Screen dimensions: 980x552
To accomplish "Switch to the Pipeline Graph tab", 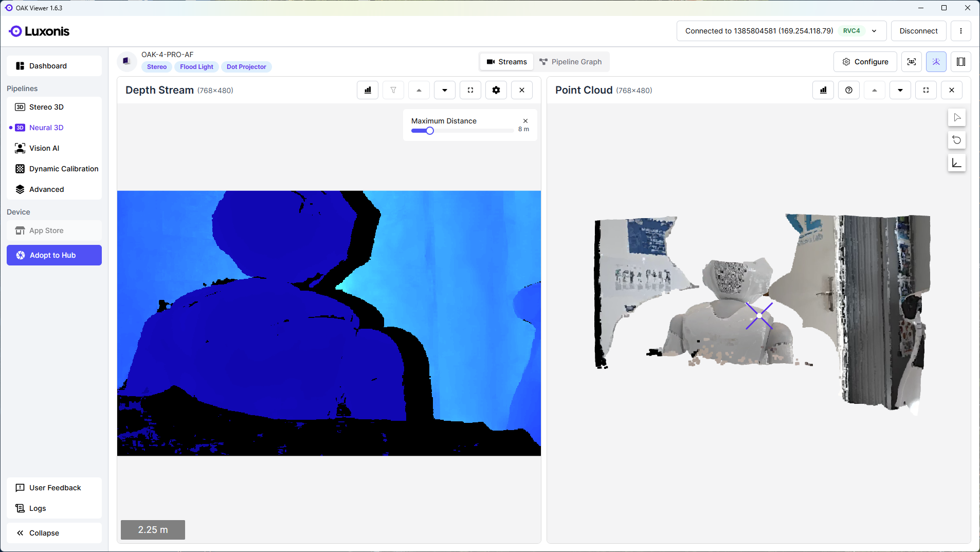I will click(570, 62).
